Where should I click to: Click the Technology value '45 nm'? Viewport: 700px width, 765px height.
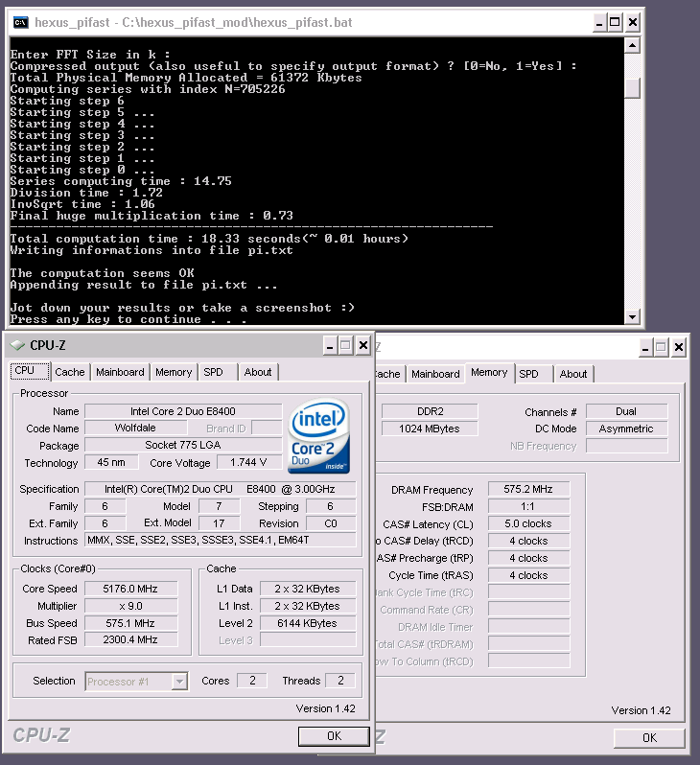111,462
